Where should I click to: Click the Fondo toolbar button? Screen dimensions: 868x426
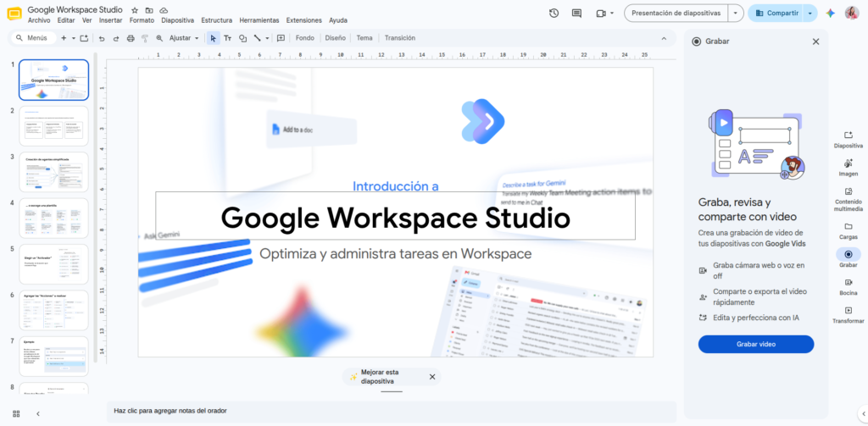pyautogui.click(x=305, y=38)
